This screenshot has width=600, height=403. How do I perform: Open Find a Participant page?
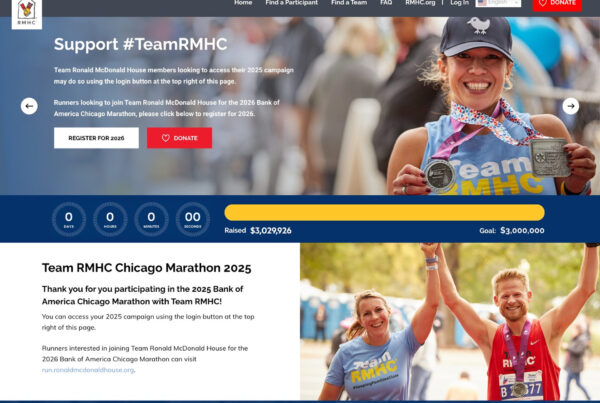click(x=292, y=3)
